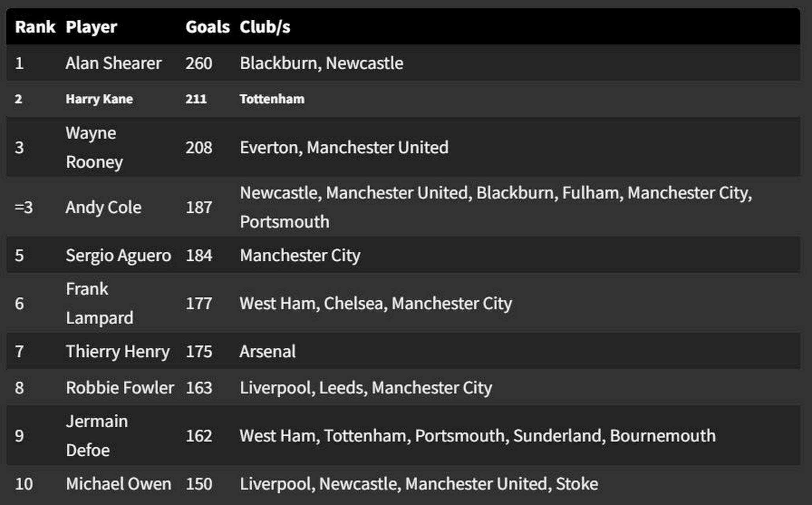Click Michael Owen's name
Viewport: 812px width, 505px height.
[x=118, y=484]
